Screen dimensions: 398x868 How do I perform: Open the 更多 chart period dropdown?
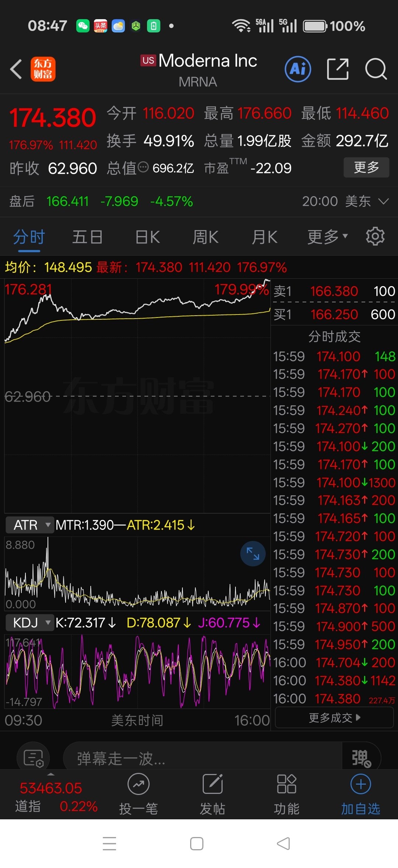328,237
